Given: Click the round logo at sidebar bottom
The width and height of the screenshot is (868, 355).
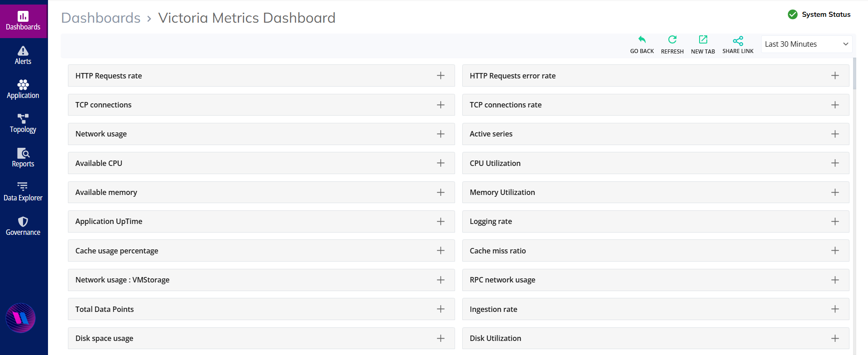Looking at the screenshot, I should click(20, 318).
